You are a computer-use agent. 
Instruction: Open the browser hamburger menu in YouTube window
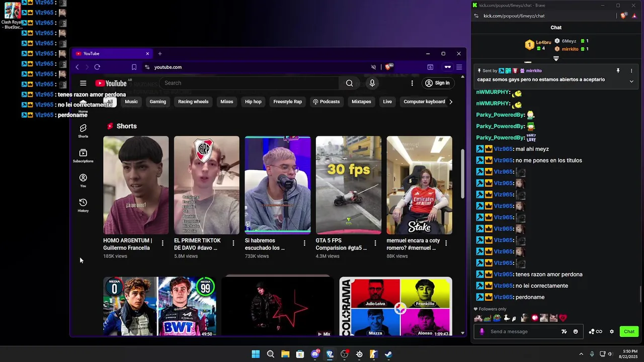[x=459, y=67]
